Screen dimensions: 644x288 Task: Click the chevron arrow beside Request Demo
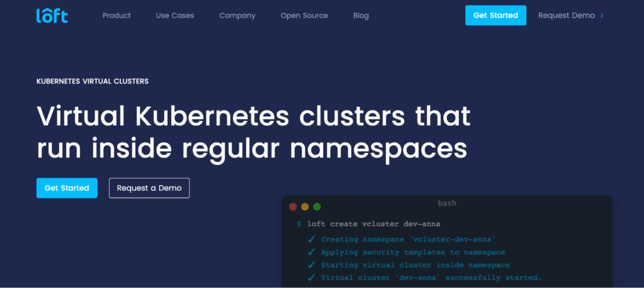[x=602, y=16]
